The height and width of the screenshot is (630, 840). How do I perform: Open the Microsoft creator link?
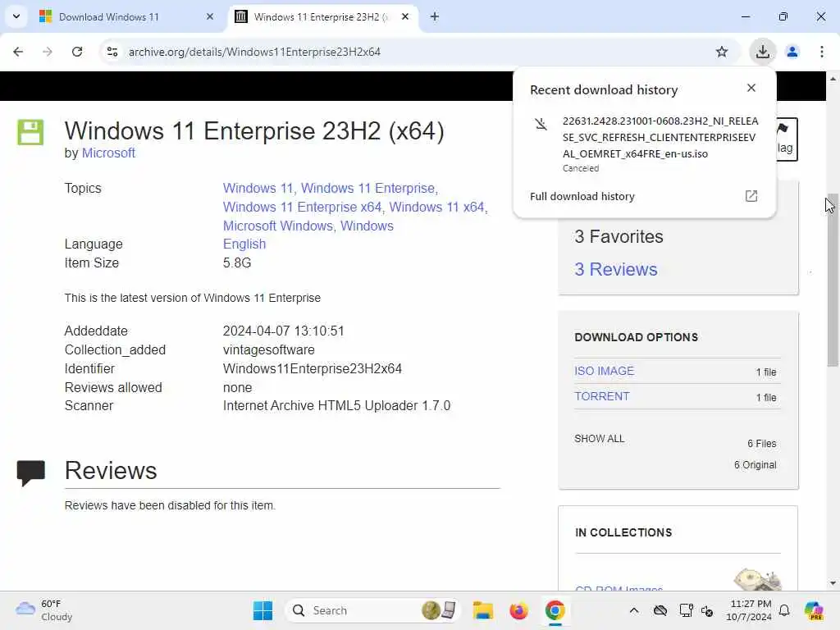[x=108, y=153]
